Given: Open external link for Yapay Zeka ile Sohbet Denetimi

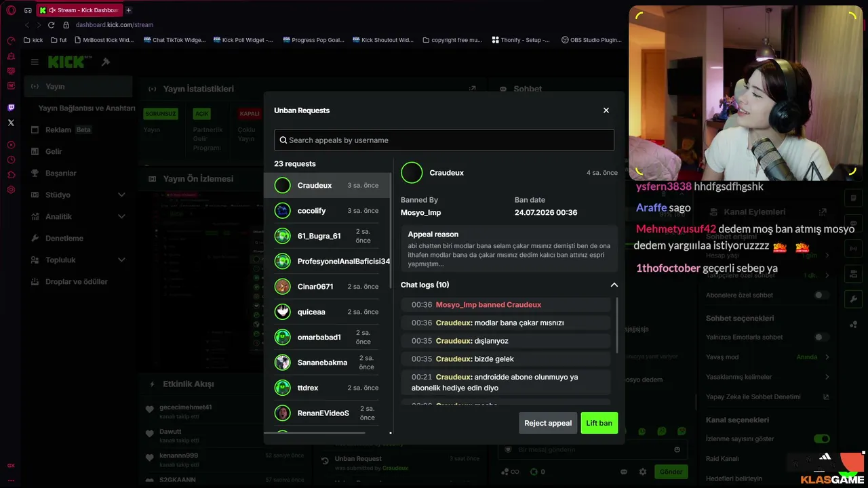Looking at the screenshot, I should (826, 396).
